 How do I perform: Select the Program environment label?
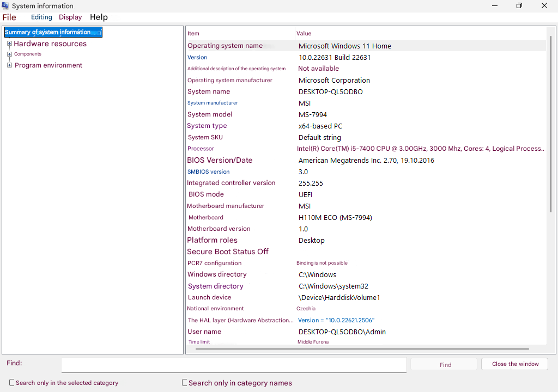(x=48, y=65)
